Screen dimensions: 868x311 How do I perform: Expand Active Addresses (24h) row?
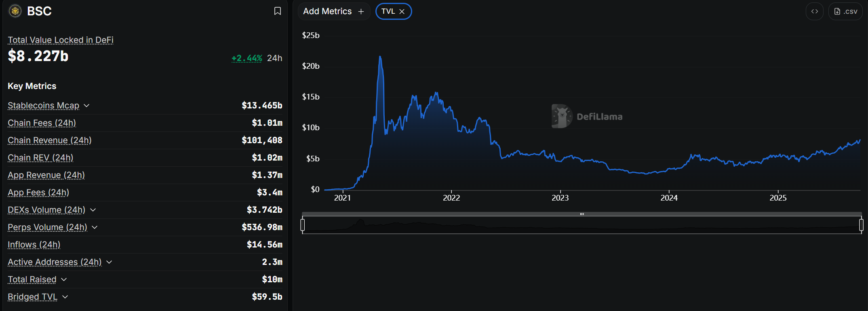pos(109,262)
